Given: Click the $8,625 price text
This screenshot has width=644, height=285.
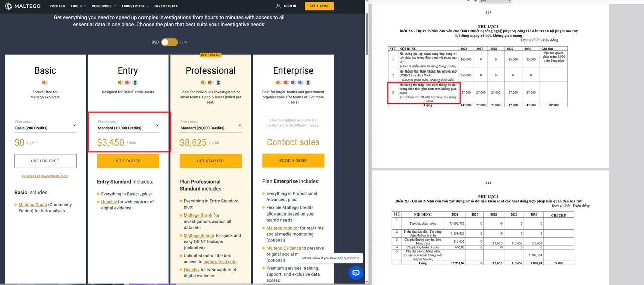Looking at the screenshot, I should point(193,142).
